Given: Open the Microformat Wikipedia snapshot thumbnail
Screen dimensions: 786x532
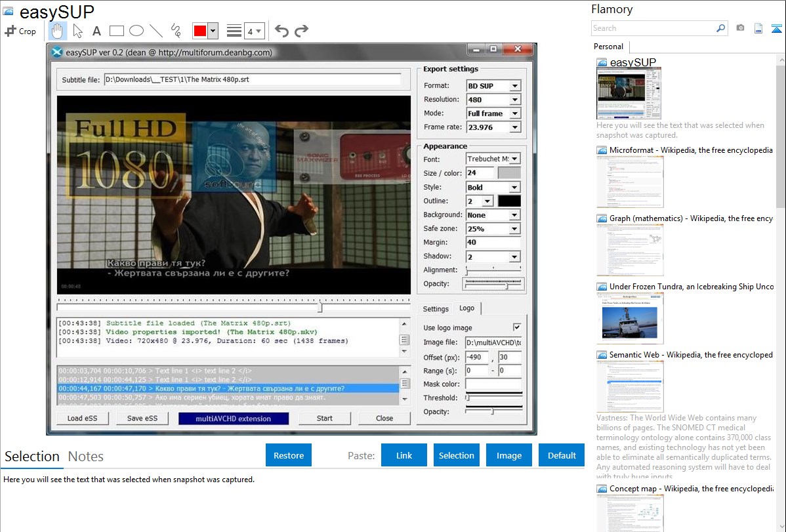Looking at the screenshot, I should click(x=630, y=182).
